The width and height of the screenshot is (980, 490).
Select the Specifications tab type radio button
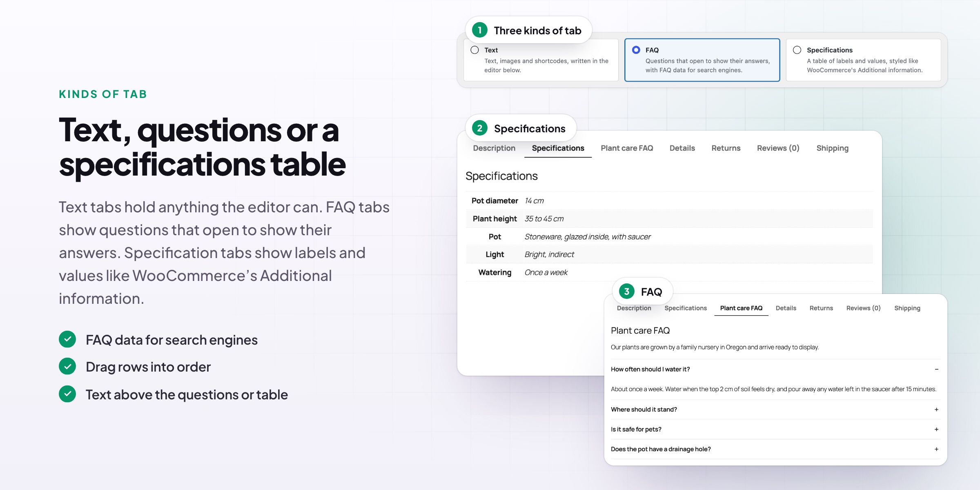coord(797,50)
